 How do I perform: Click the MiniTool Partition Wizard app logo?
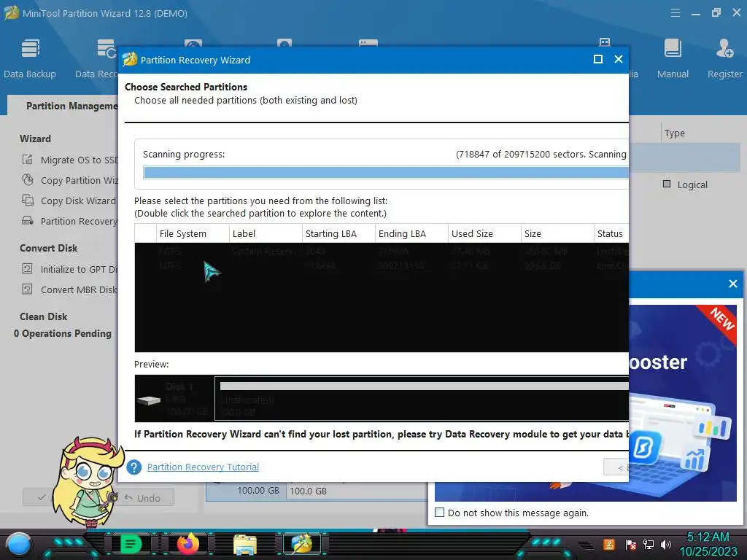[x=12, y=13]
